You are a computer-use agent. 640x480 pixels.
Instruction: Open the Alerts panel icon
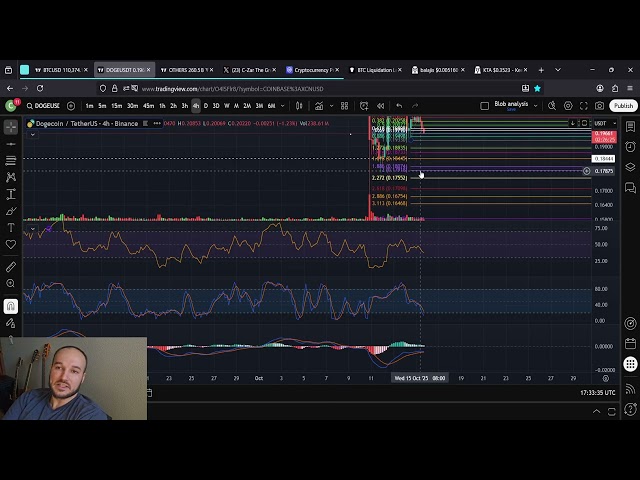tap(630, 147)
